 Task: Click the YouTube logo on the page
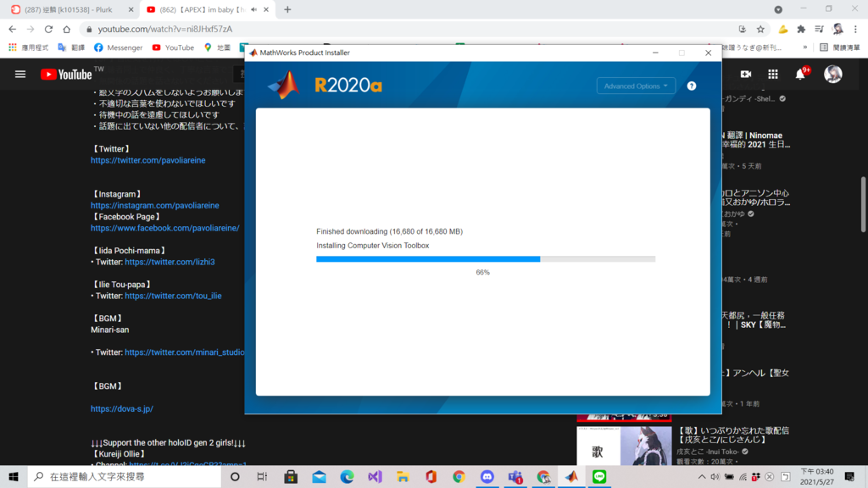66,75
